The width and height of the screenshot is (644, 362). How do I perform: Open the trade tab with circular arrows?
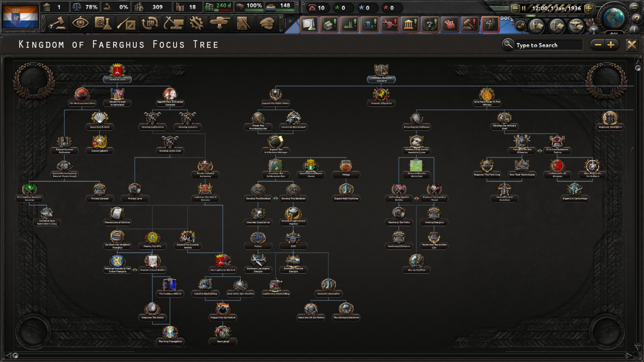click(150, 23)
